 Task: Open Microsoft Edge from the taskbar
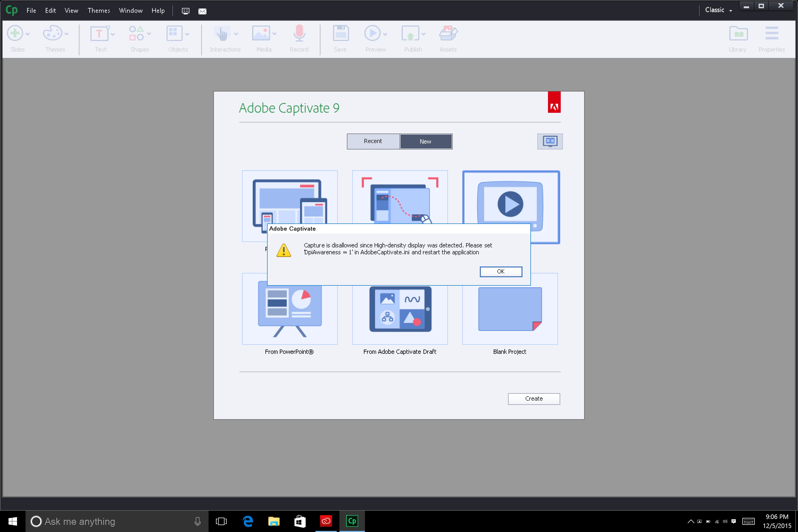pyautogui.click(x=248, y=521)
